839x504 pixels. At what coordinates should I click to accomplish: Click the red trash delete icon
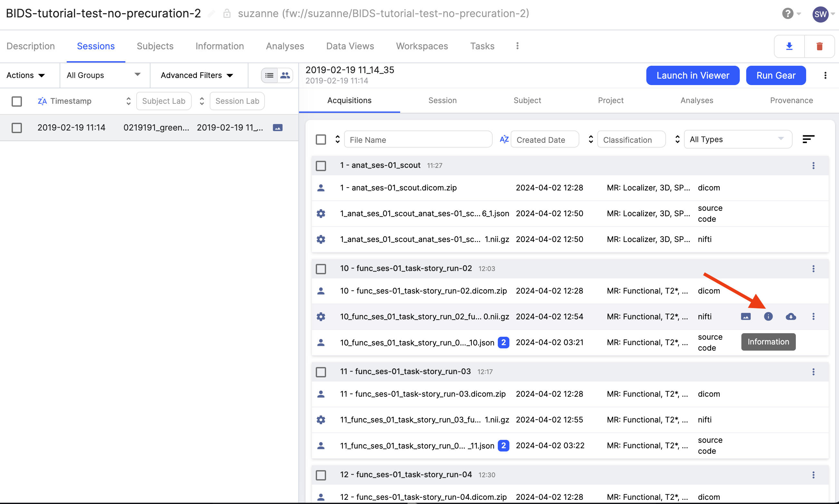coord(819,46)
